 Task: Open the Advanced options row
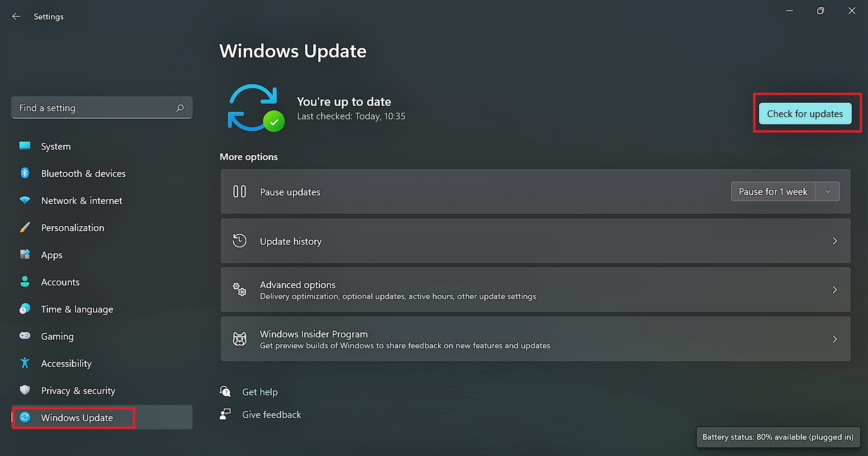(535, 290)
